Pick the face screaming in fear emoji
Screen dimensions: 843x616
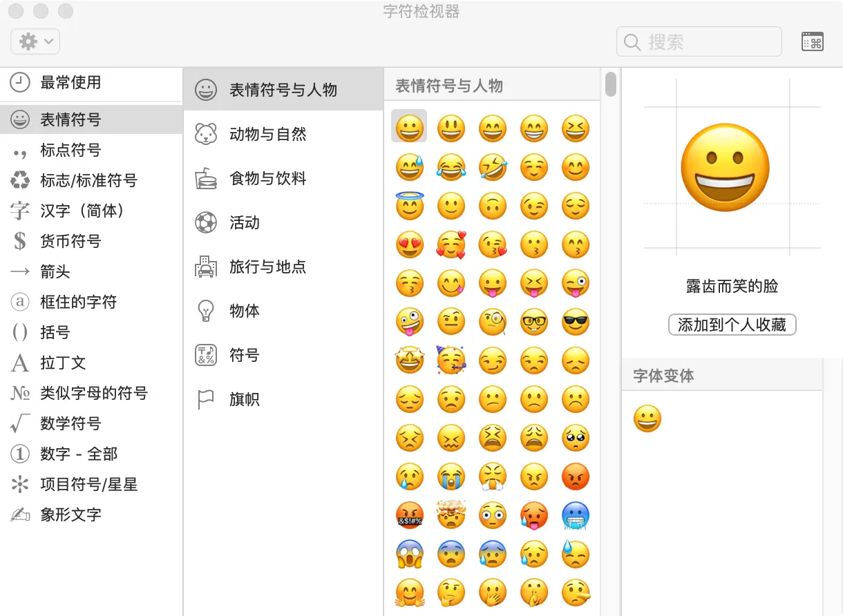point(409,553)
